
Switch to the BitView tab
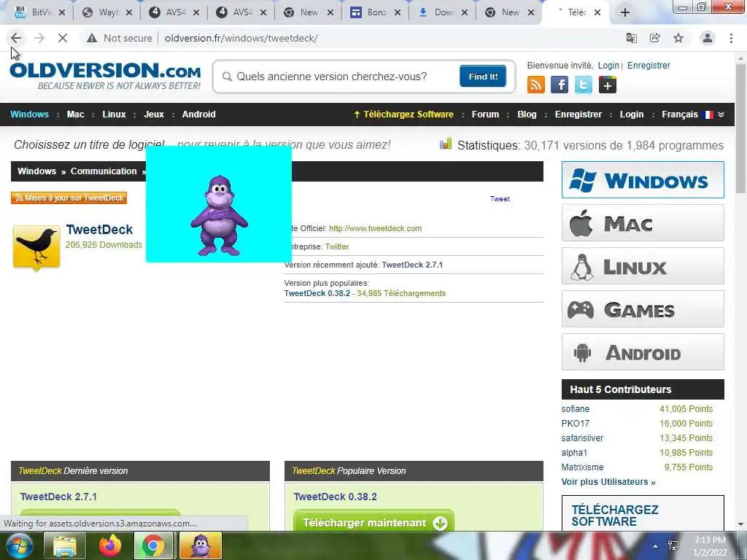34,12
